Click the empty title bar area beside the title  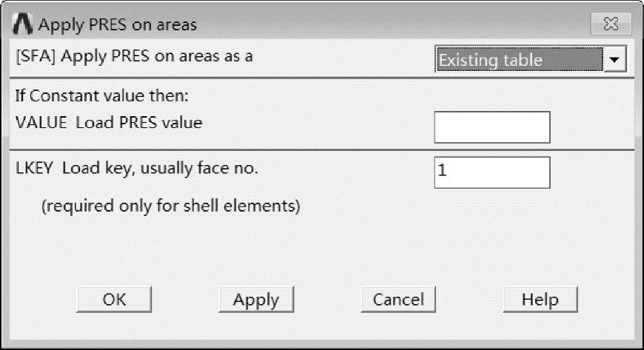point(390,24)
